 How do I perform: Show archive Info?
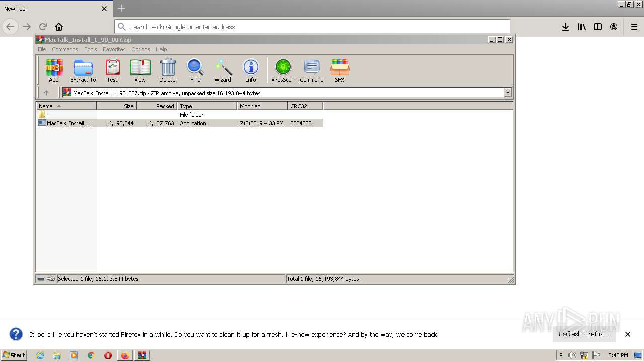click(251, 70)
